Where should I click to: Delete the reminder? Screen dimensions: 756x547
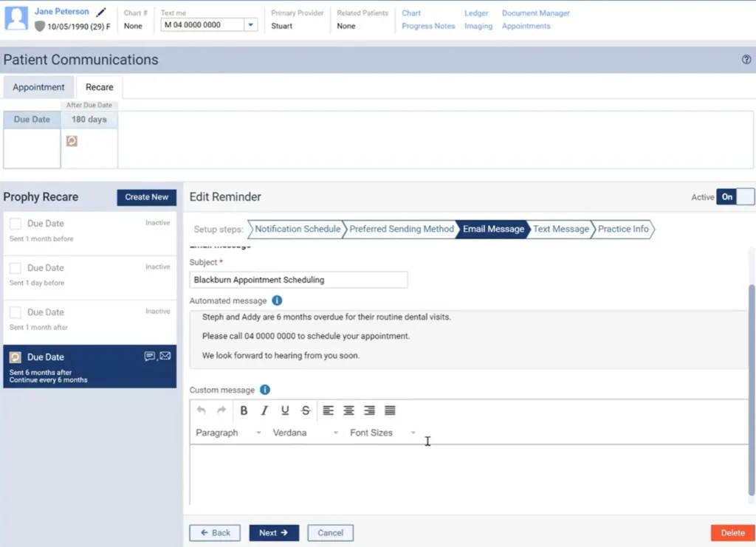click(732, 532)
